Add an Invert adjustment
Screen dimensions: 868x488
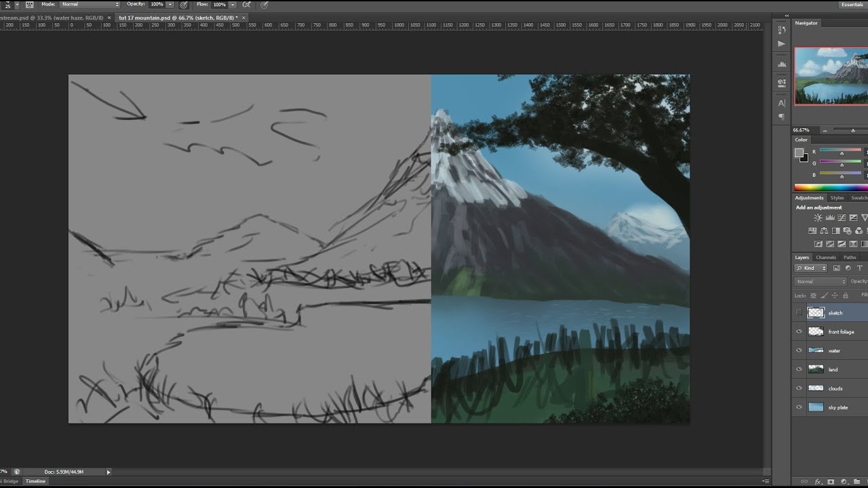tap(818, 244)
